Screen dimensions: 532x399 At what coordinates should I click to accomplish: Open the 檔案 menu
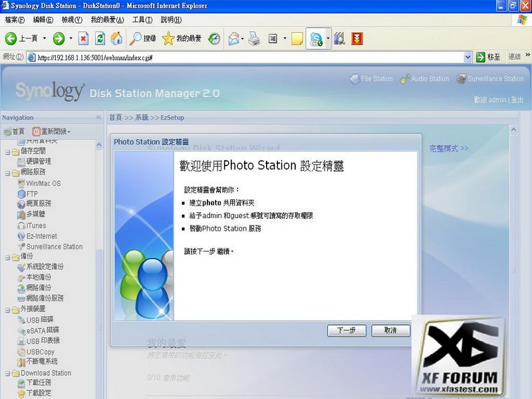click(15, 20)
